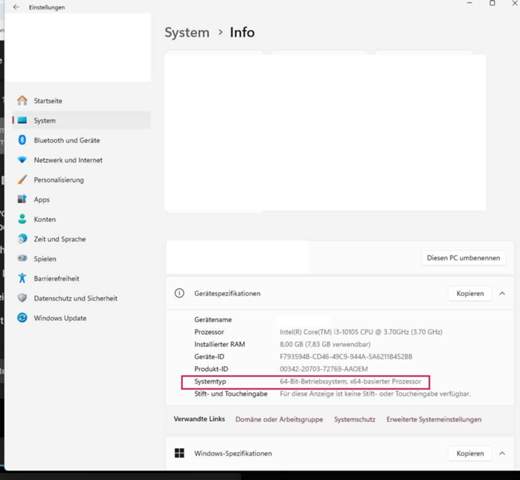Image resolution: width=520 pixels, height=480 pixels.
Task: Click System in the breadcrumb header
Action: click(187, 33)
